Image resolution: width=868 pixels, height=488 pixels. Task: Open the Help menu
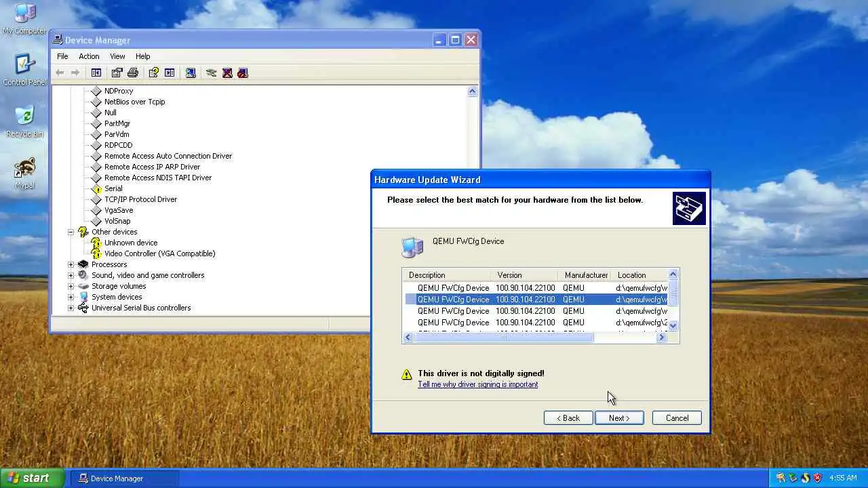pos(142,56)
